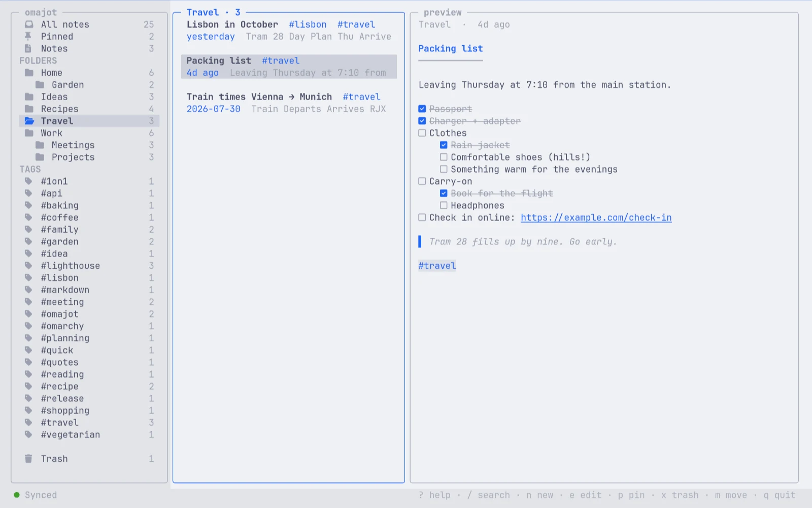
Task: Check the Clothes checkbox
Action: pyautogui.click(x=422, y=133)
